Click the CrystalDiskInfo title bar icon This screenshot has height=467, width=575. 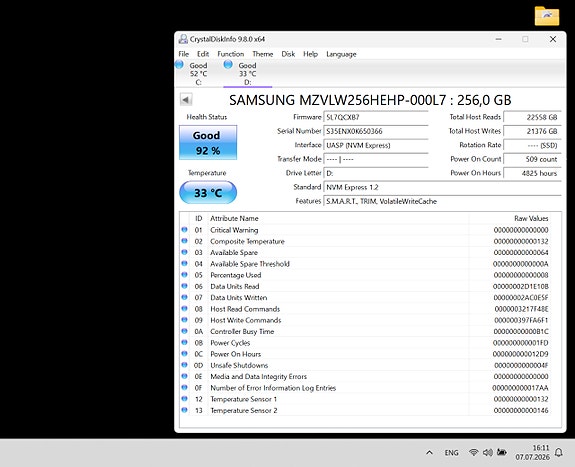tap(183, 39)
